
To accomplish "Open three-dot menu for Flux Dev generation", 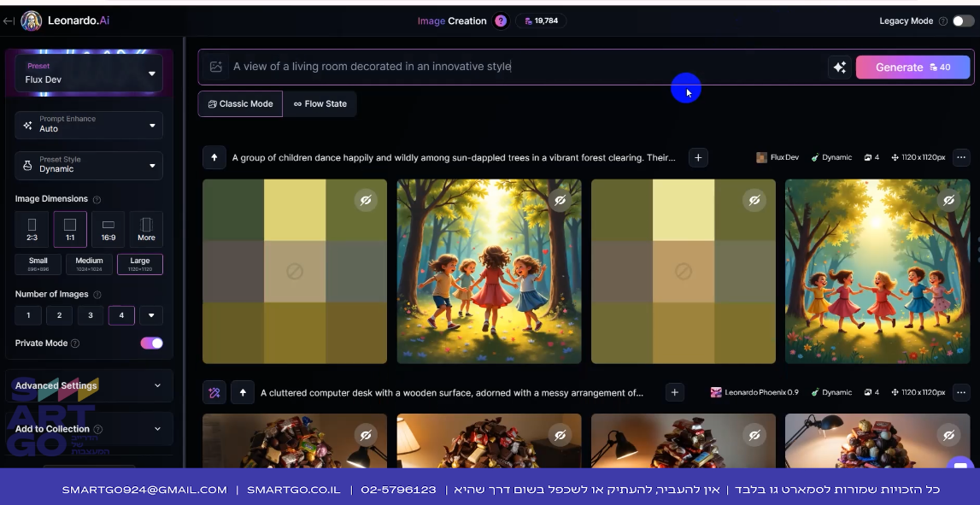I will (961, 157).
